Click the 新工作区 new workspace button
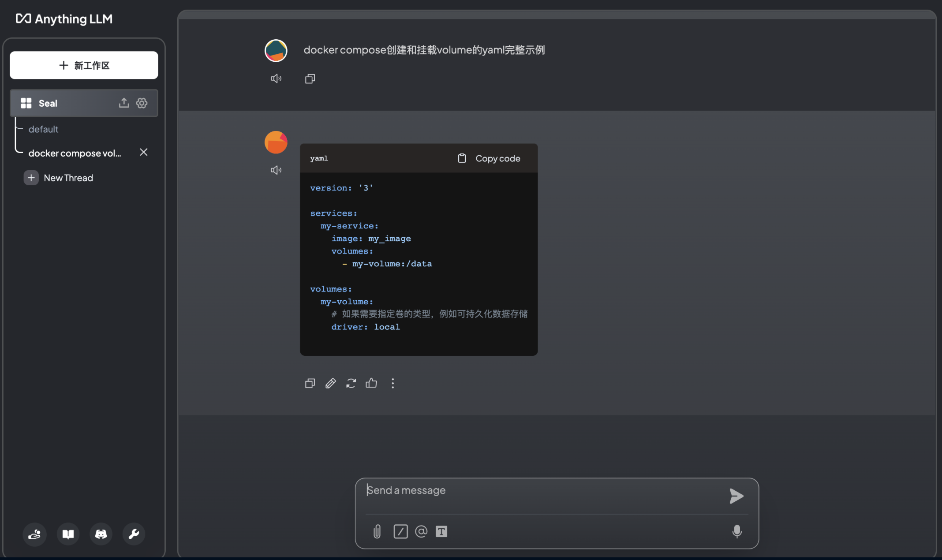 [x=84, y=65]
